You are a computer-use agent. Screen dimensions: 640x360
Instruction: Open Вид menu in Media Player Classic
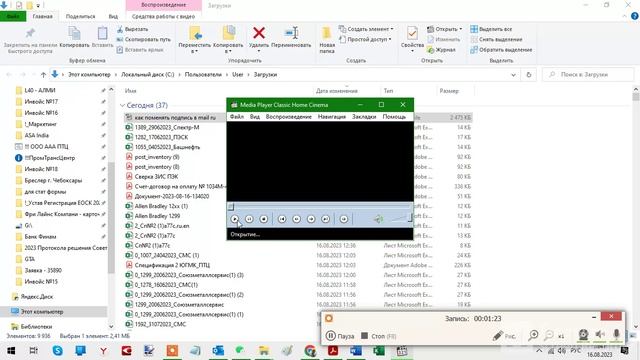point(255,117)
